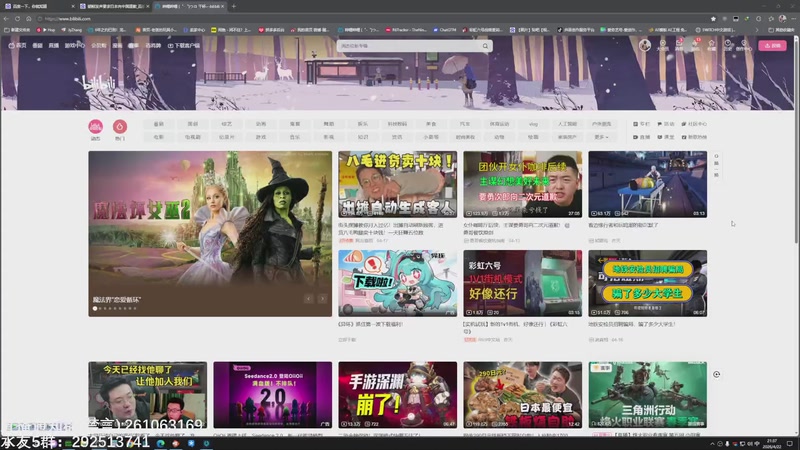Open 首页 link in top navigation
The height and width of the screenshot is (450, 800).
pos(17,45)
